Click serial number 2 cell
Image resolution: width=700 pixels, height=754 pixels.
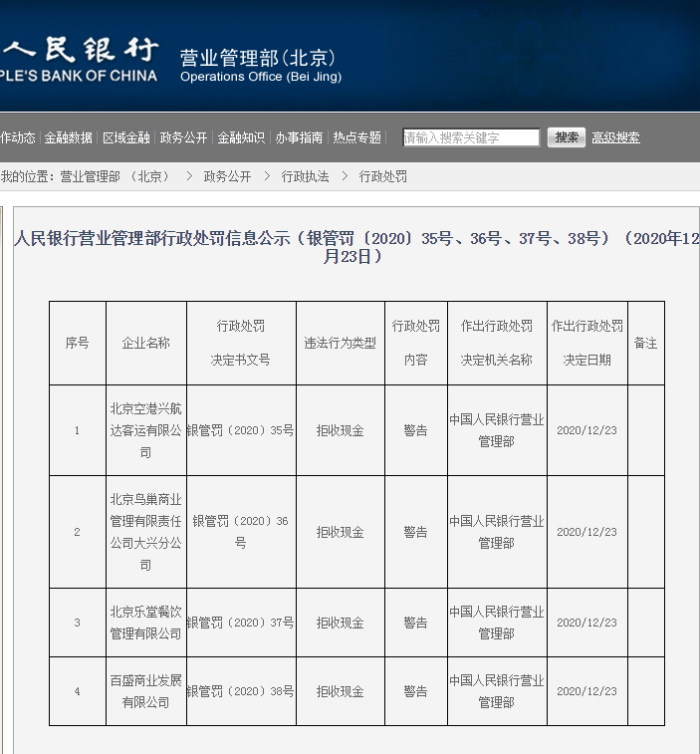pyautogui.click(x=78, y=532)
